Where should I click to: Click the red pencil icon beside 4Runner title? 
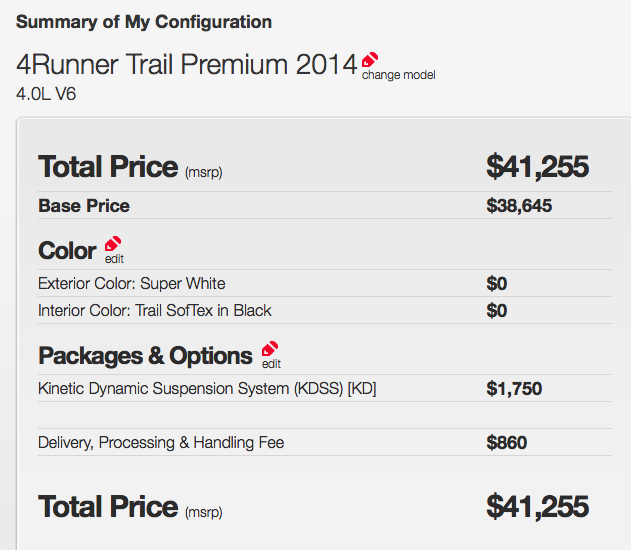click(370, 60)
